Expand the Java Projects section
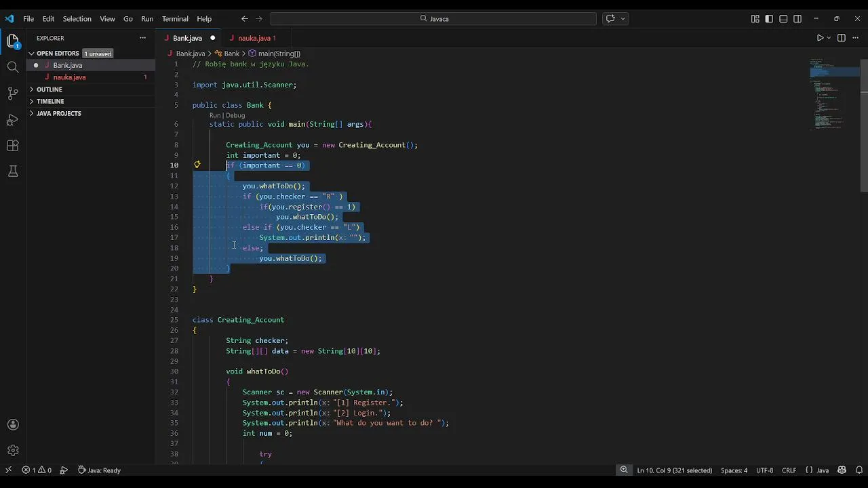The width and height of the screenshot is (868, 488). [58, 113]
